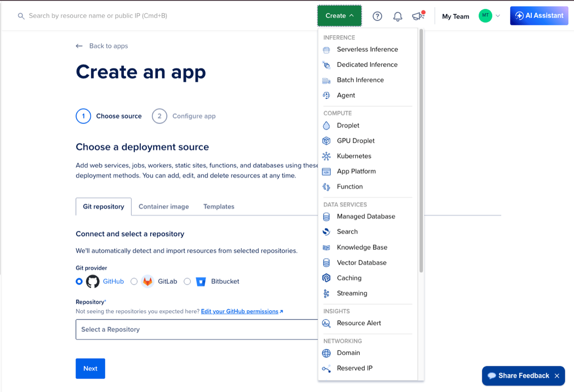The width and height of the screenshot is (574, 392).
Task: Click the Managed Database icon
Action: [x=326, y=217]
